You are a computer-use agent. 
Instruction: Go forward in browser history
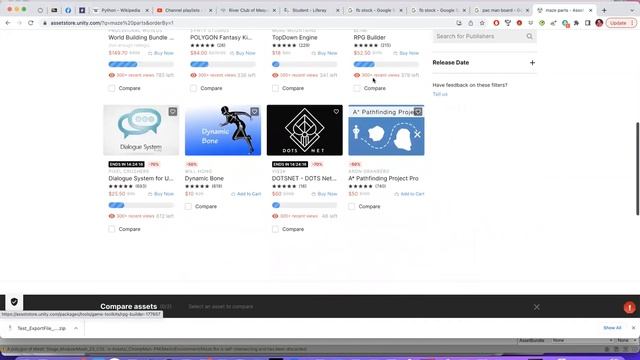(19, 23)
